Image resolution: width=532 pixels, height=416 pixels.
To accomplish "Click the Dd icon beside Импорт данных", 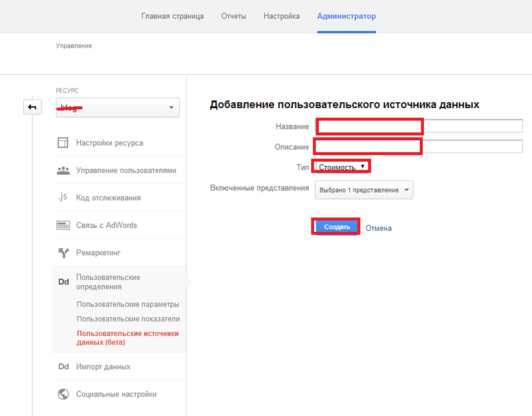I will pos(64,367).
